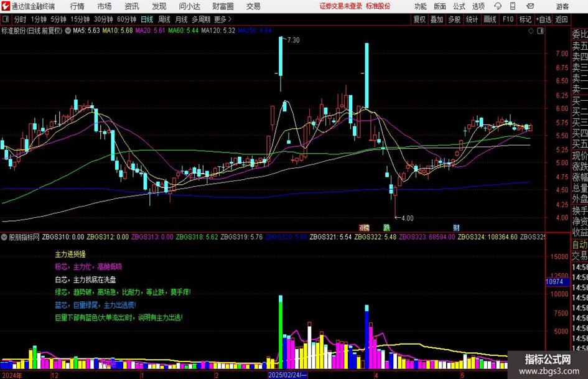Open the sub-chart indicator dropdown before 股朋指标网

tap(4, 237)
